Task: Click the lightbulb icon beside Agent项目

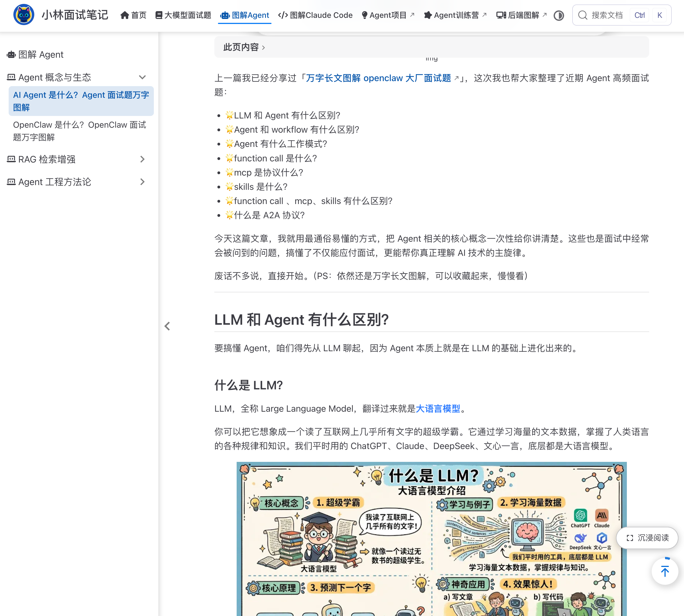Action: pos(365,15)
